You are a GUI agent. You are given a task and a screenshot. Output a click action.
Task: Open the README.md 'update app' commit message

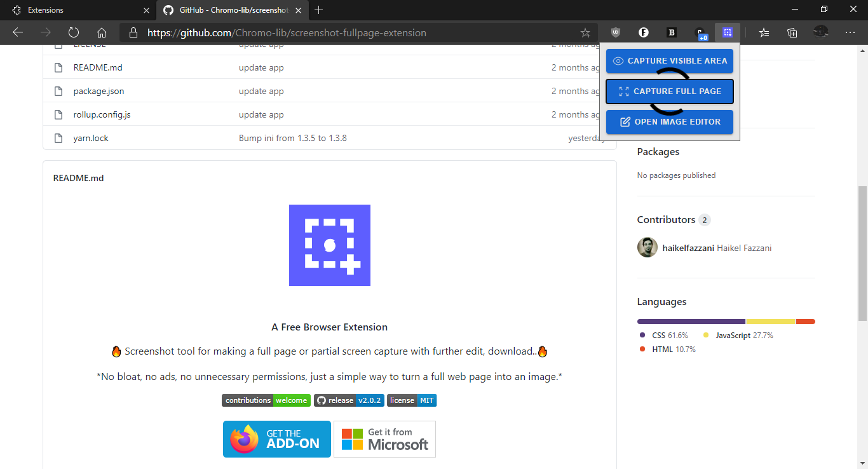[261, 67]
